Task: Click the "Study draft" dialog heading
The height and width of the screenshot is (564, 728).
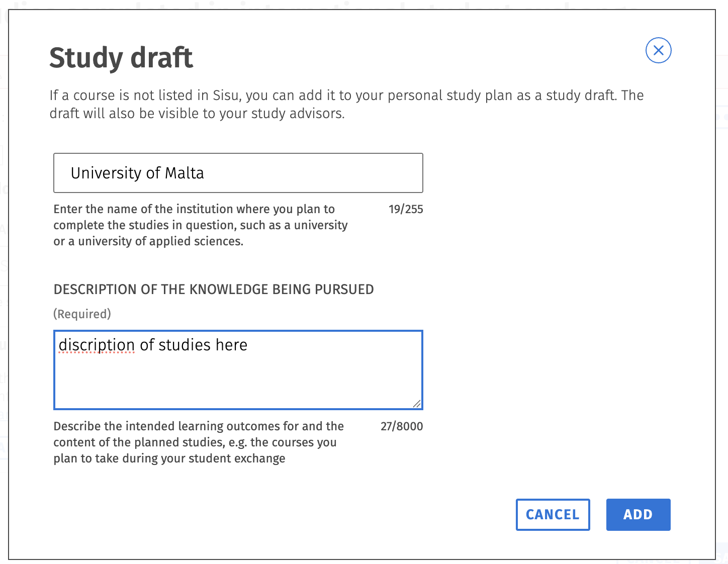Action: tap(121, 57)
